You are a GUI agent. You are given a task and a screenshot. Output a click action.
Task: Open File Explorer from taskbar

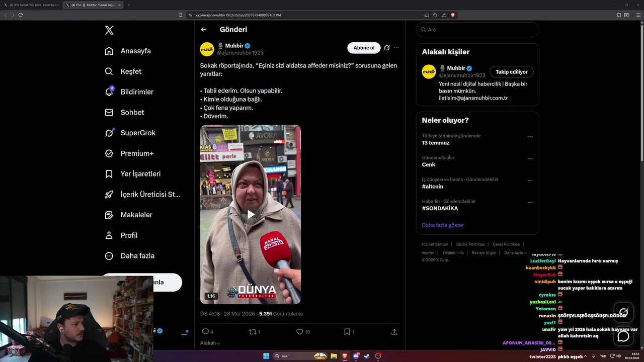pos(334,356)
